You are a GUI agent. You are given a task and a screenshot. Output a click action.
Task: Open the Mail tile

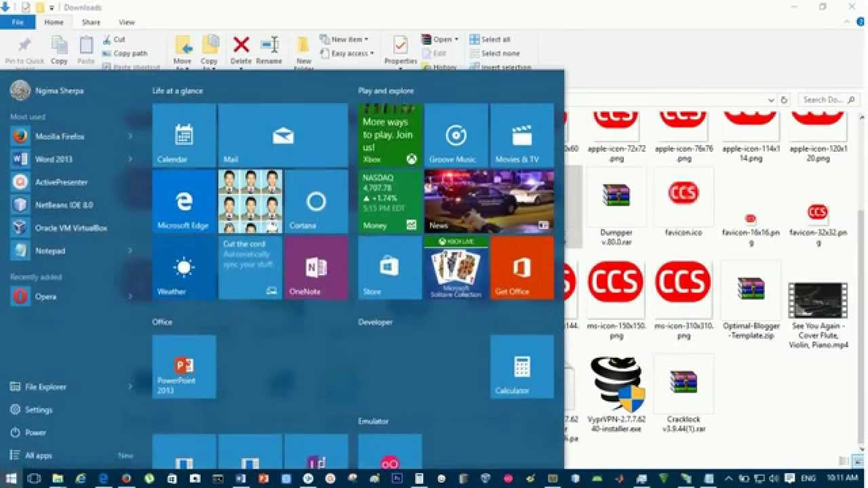click(x=283, y=135)
